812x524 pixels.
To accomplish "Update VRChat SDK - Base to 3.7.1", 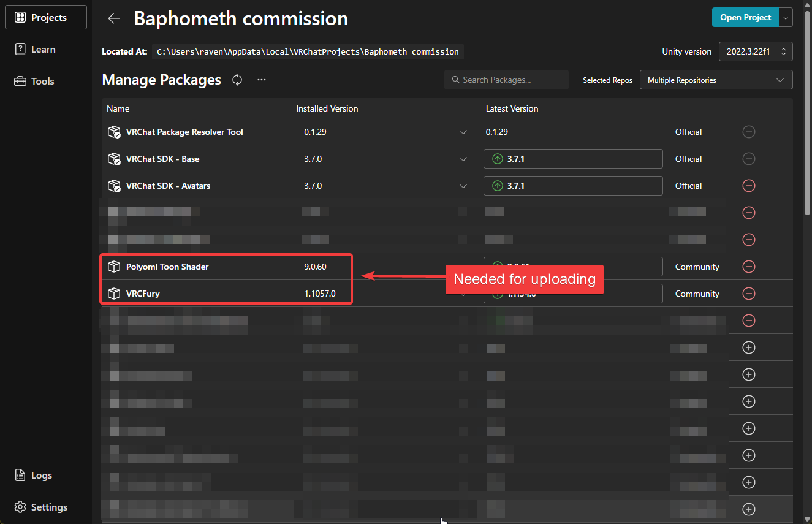I will pos(573,159).
